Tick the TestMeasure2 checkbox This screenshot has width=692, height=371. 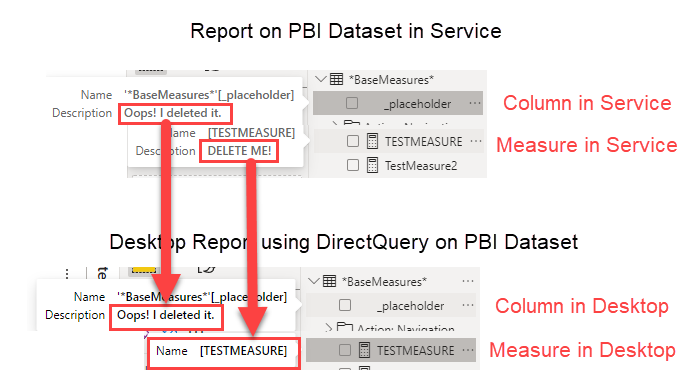tap(353, 165)
